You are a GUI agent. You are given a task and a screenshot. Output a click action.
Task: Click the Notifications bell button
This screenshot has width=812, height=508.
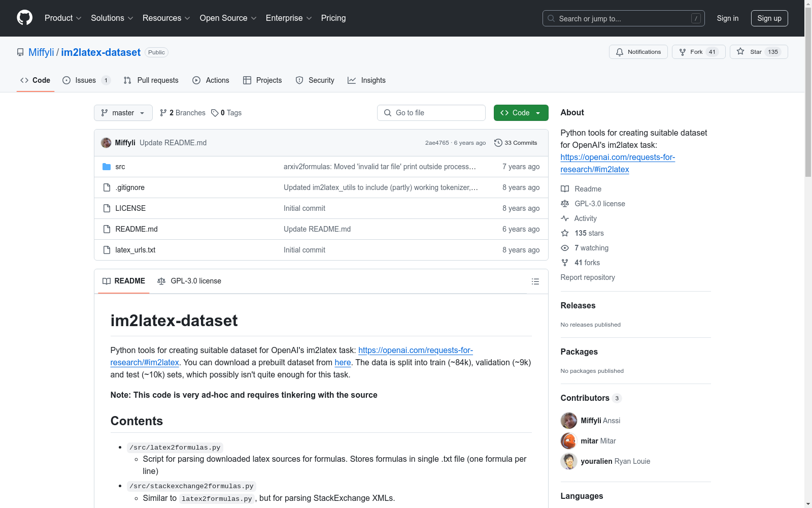pyautogui.click(x=638, y=52)
